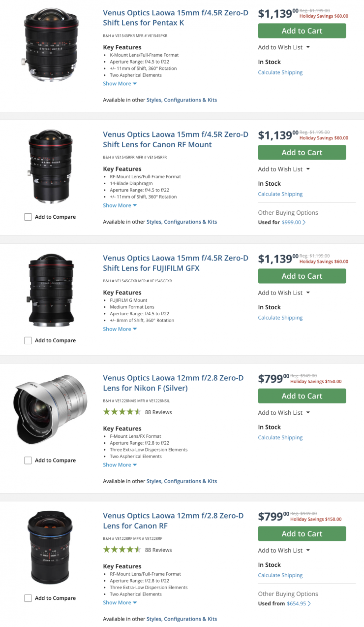Expand Show More under Pentax K lens features

pyautogui.click(x=120, y=84)
